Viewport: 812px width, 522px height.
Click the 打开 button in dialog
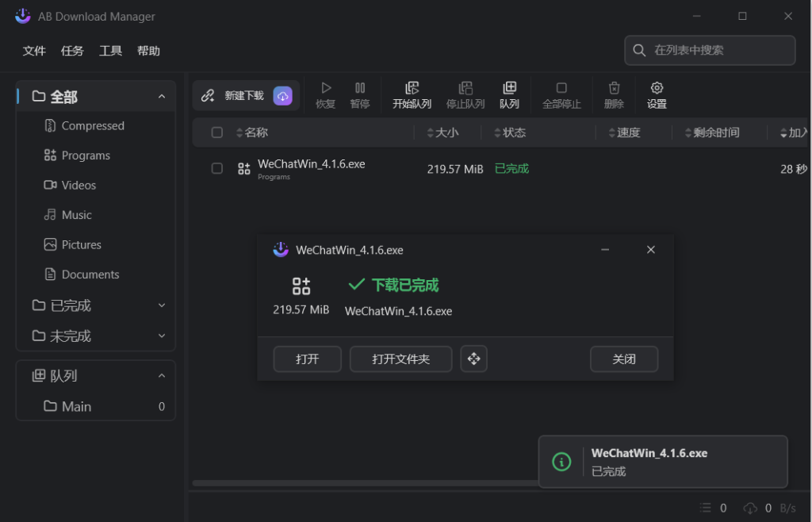[307, 359]
